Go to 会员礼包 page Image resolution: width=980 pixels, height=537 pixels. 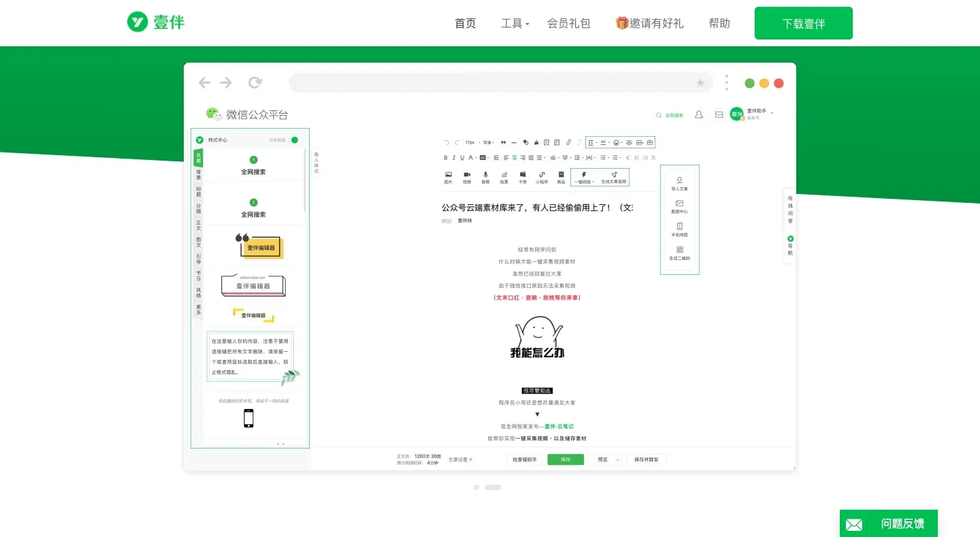569,23
